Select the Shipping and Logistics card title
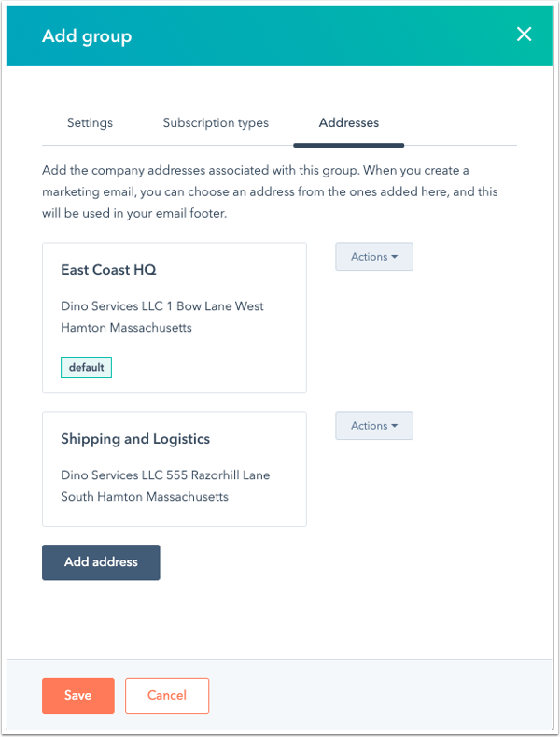Image resolution: width=560 pixels, height=737 pixels. tap(135, 439)
